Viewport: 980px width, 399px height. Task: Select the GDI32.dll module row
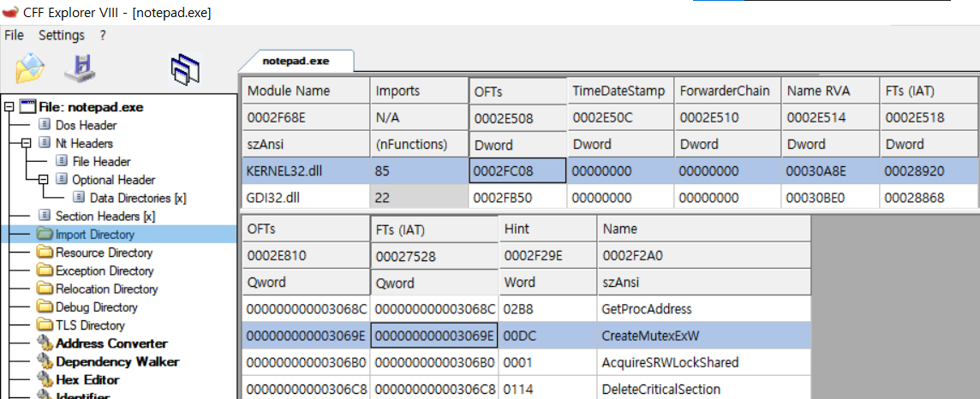(x=610, y=197)
